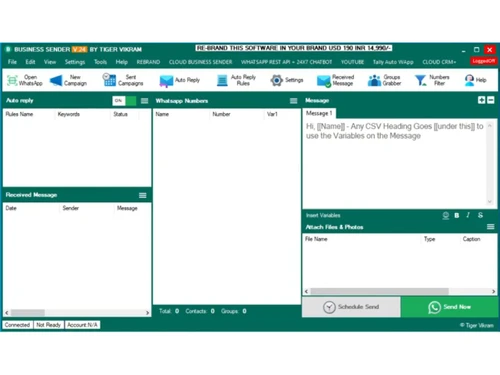The image size is (500, 375).
Task: Open the View menu
Action: click(x=50, y=62)
